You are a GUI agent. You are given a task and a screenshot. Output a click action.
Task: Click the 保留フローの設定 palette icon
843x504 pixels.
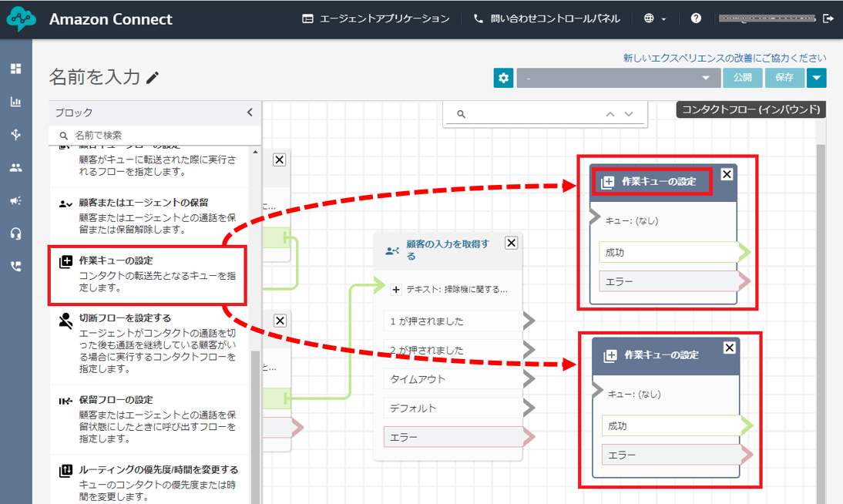tap(65, 401)
